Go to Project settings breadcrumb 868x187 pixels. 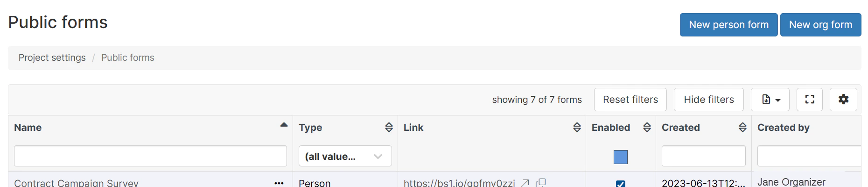52,58
